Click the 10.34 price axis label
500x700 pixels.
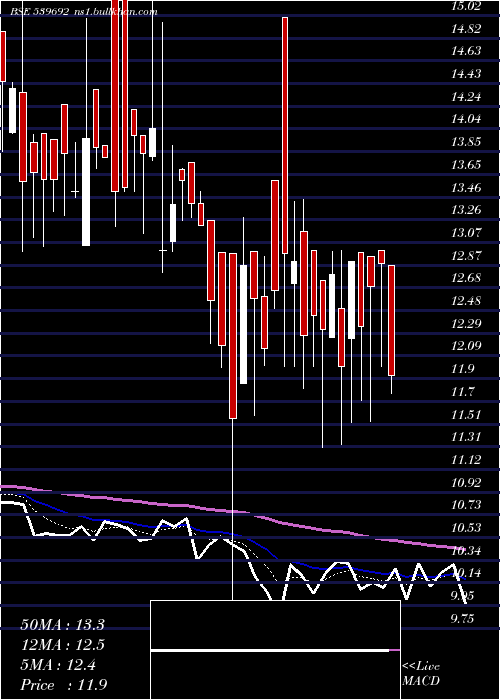pyautogui.click(x=466, y=550)
